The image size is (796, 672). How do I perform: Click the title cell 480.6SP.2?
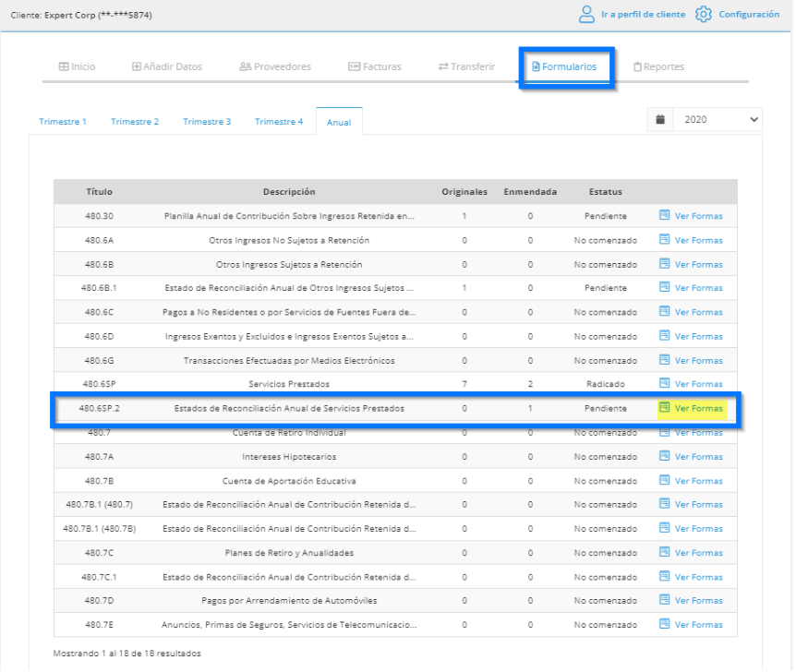(x=100, y=409)
